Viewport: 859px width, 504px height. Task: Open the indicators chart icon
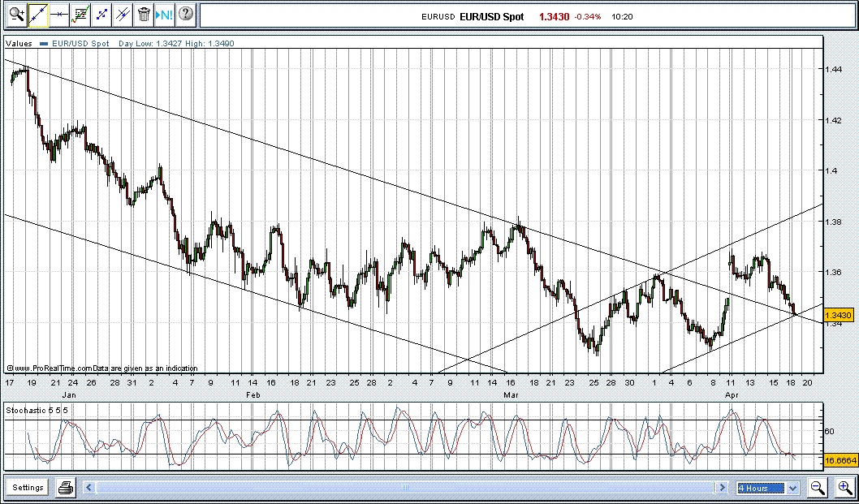[x=80, y=15]
